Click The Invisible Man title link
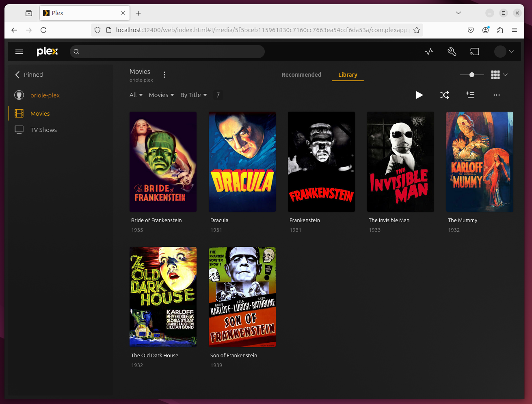Viewport: 532px width, 404px height. coord(389,220)
